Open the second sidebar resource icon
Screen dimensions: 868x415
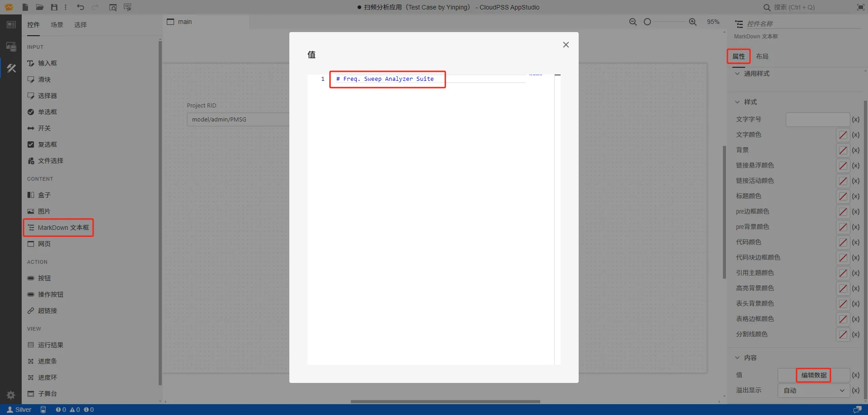(11, 46)
